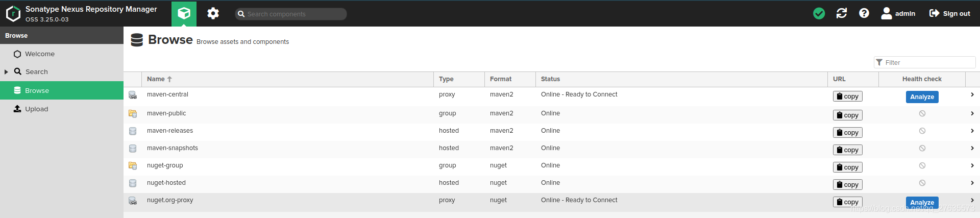
Task: Copy URL of nuget-hosted
Action: [848, 185]
